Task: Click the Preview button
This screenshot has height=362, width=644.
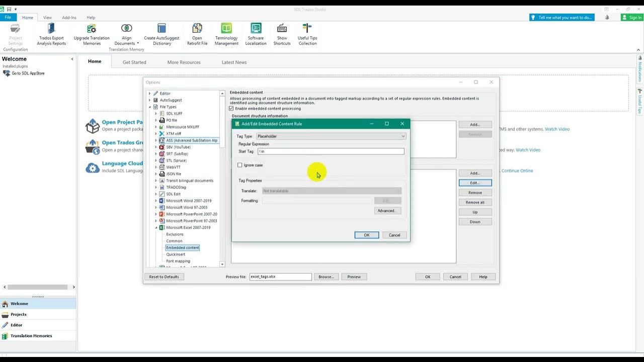Action: pyautogui.click(x=354, y=277)
